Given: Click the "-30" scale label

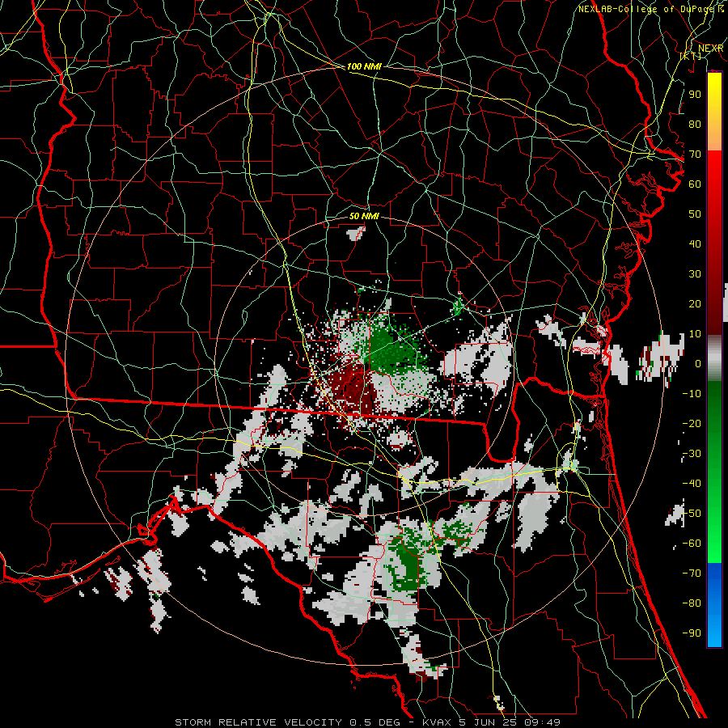Looking at the screenshot, I should pos(692,454).
